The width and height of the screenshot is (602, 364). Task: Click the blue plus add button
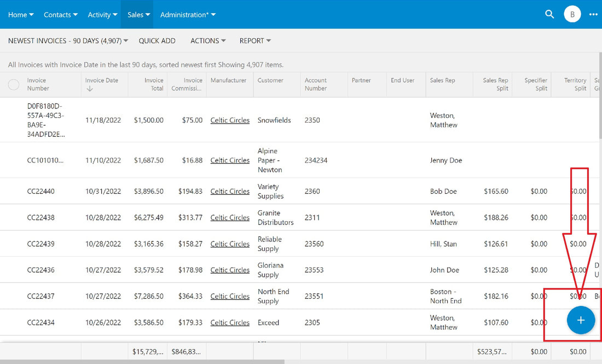(581, 320)
